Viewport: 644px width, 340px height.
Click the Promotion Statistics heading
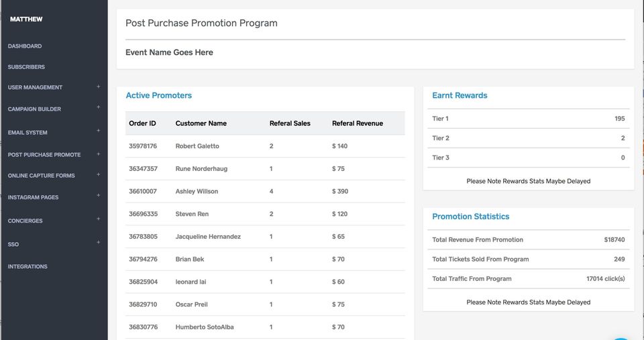[x=471, y=217]
